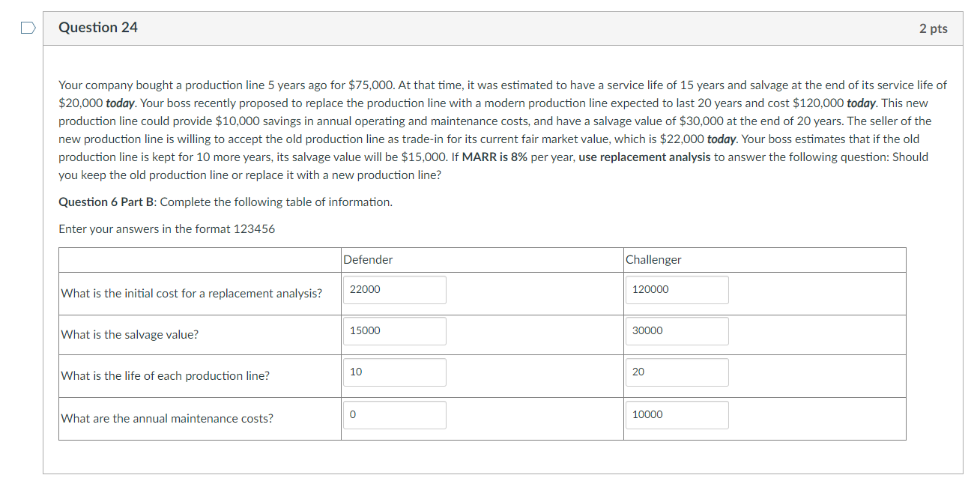Click the Challenger annual maintenance costs field
The image size is (980, 487).
click(x=677, y=415)
